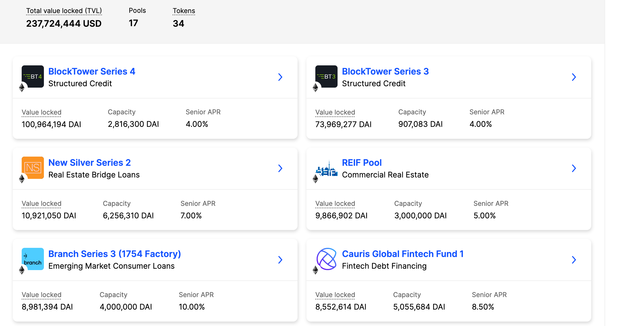The height and width of the screenshot is (326, 644).
Task: Click the 4,000,000 DAI capacity value
Action: coord(126,307)
